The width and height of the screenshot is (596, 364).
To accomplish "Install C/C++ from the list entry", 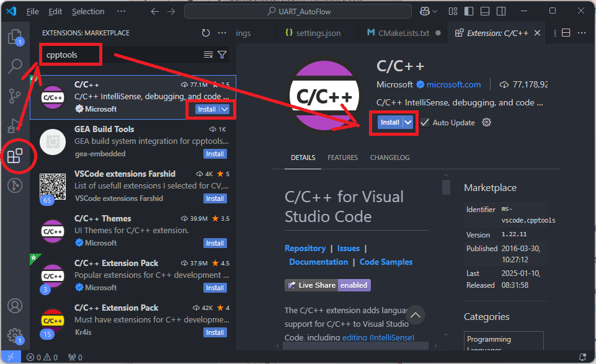I will coord(207,109).
